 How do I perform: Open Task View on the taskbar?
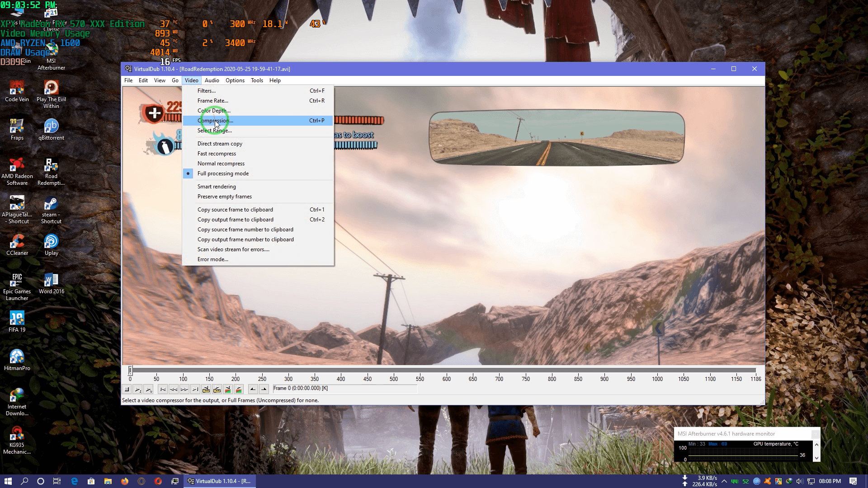pos(57,481)
